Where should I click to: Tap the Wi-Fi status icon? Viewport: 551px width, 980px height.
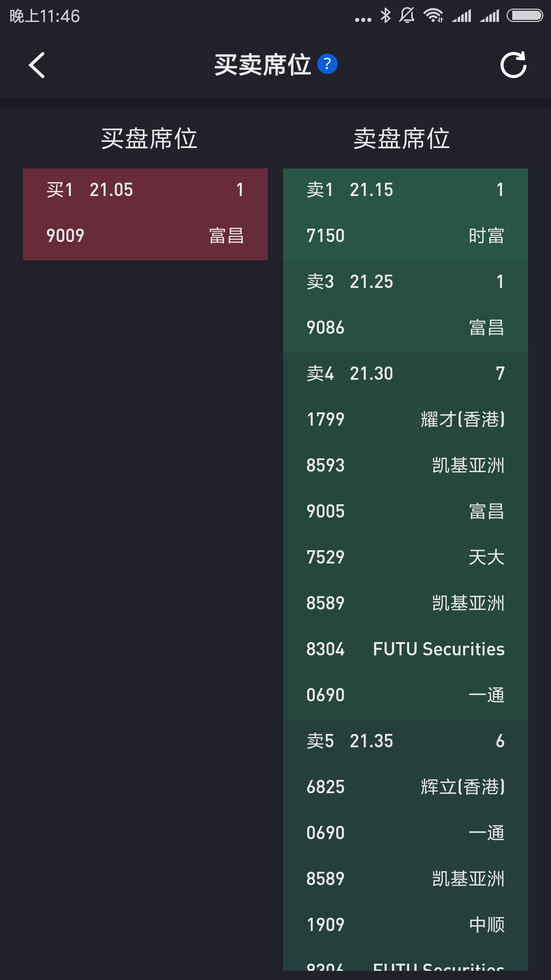tap(434, 16)
